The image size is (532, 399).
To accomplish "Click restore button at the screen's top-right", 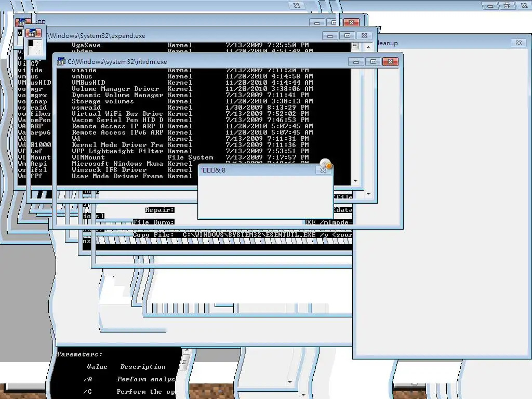I will click(x=507, y=5).
